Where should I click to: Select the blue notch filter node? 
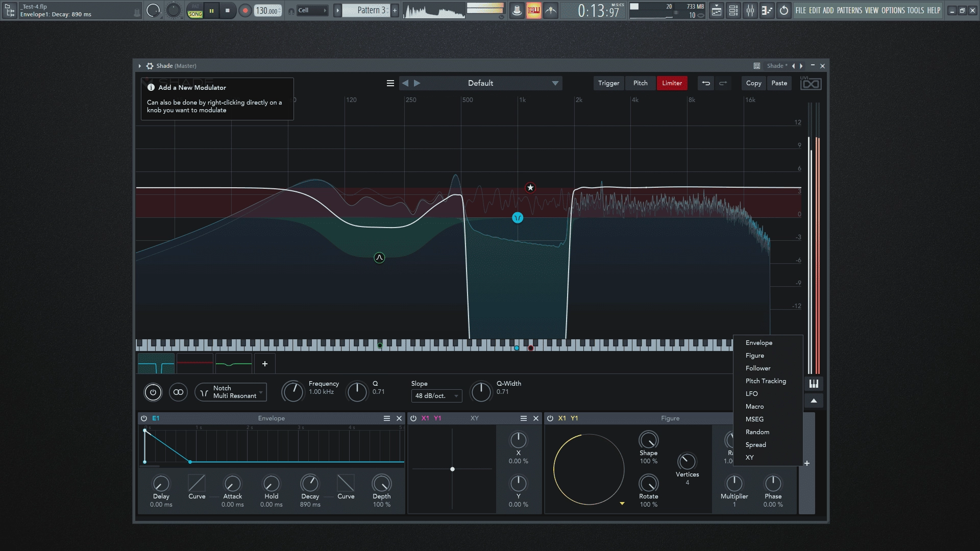point(518,218)
